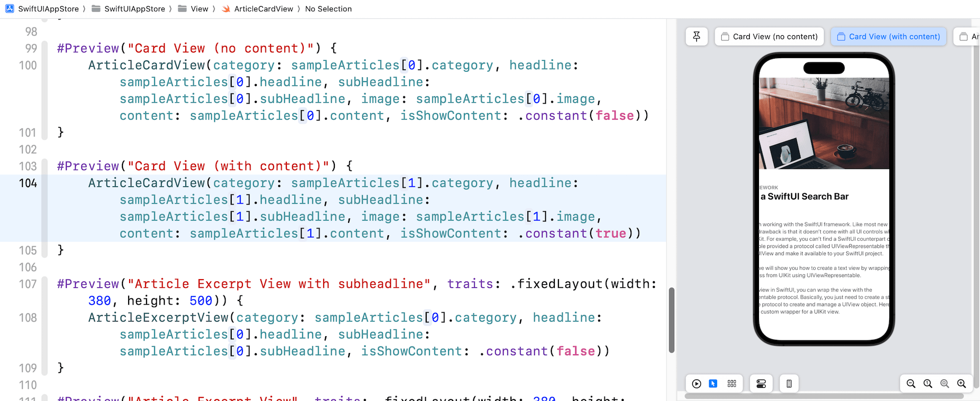Fold code using ribbon beside line 100
The image size is (980, 401).
point(45,90)
